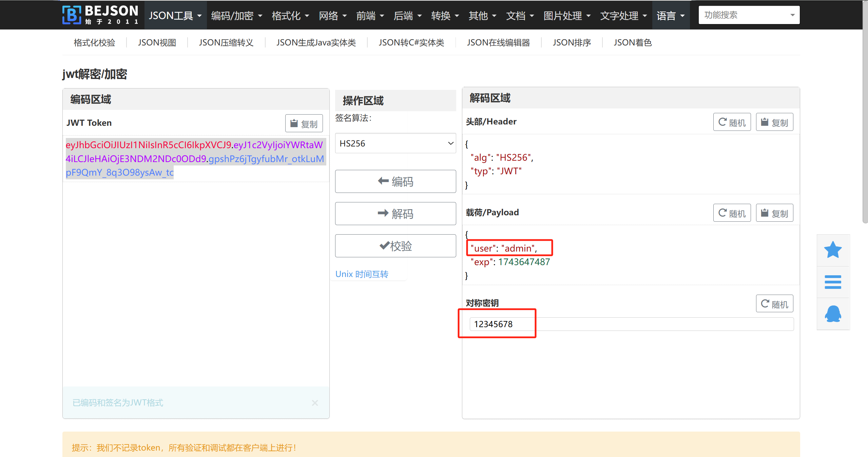
Task: Randomize the symmetric key 对称密钥
Action: [x=774, y=304]
